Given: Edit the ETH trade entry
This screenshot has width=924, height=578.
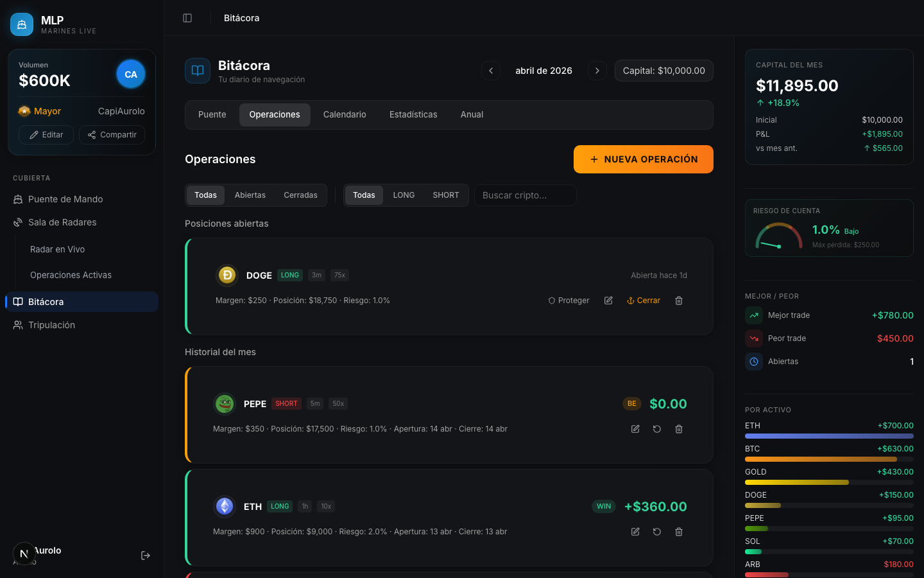Looking at the screenshot, I should pos(635,532).
